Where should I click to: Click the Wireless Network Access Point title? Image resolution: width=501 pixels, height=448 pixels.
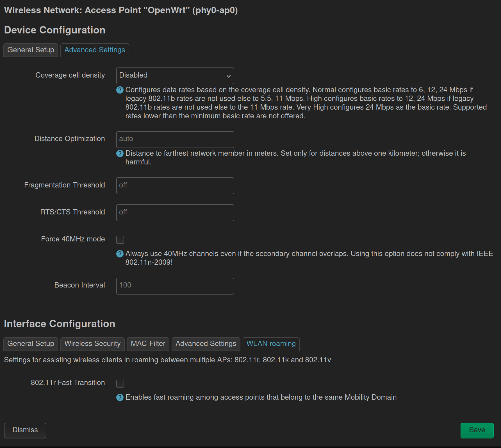click(121, 10)
